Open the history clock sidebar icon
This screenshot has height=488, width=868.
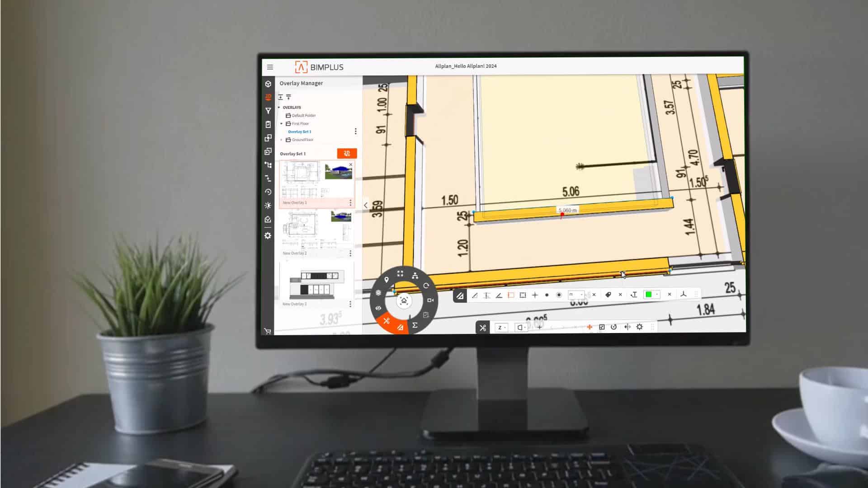[268, 192]
